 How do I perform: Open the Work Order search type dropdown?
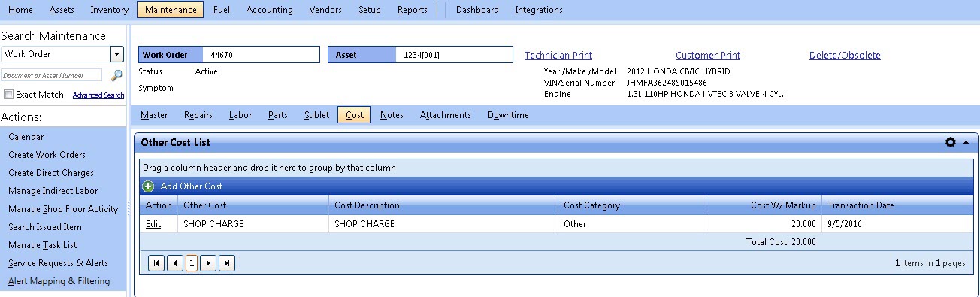[116, 54]
